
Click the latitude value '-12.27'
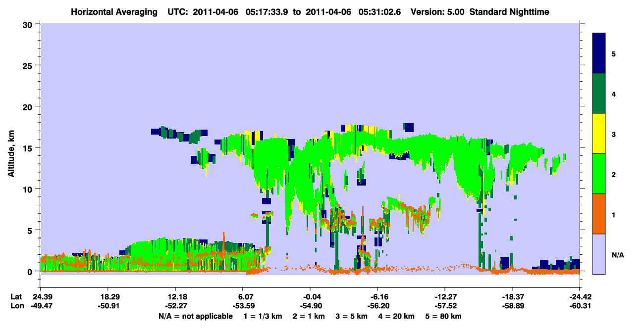pos(445,296)
